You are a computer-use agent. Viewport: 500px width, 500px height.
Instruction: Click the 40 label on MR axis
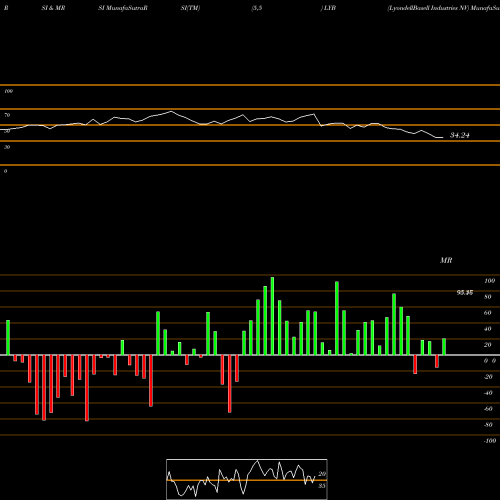488,329
